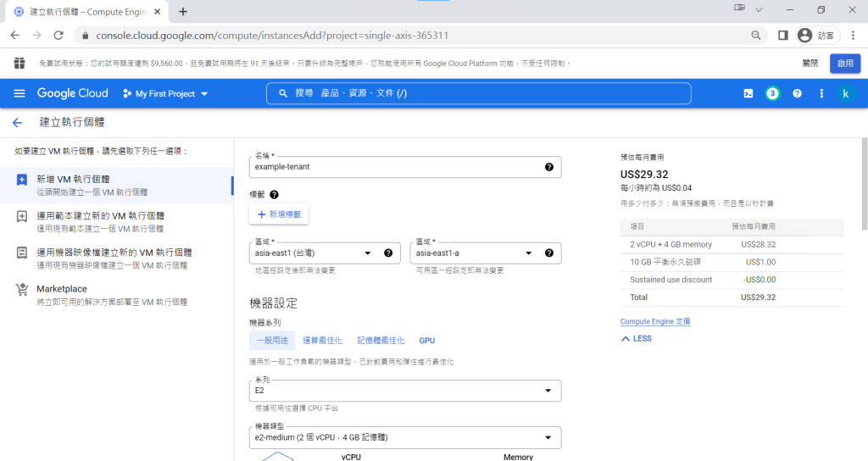The width and height of the screenshot is (868, 461).
Task: Click the browser address bar URL
Action: (x=272, y=36)
